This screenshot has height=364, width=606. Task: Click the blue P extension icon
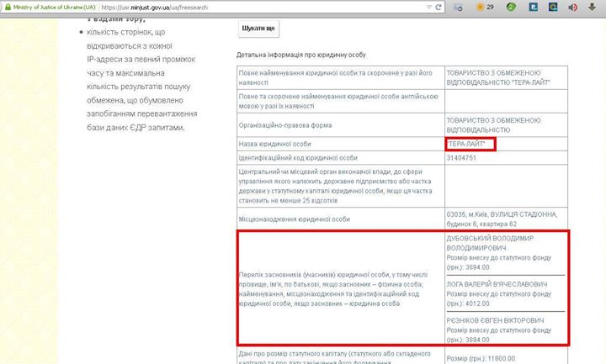(534, 7)
